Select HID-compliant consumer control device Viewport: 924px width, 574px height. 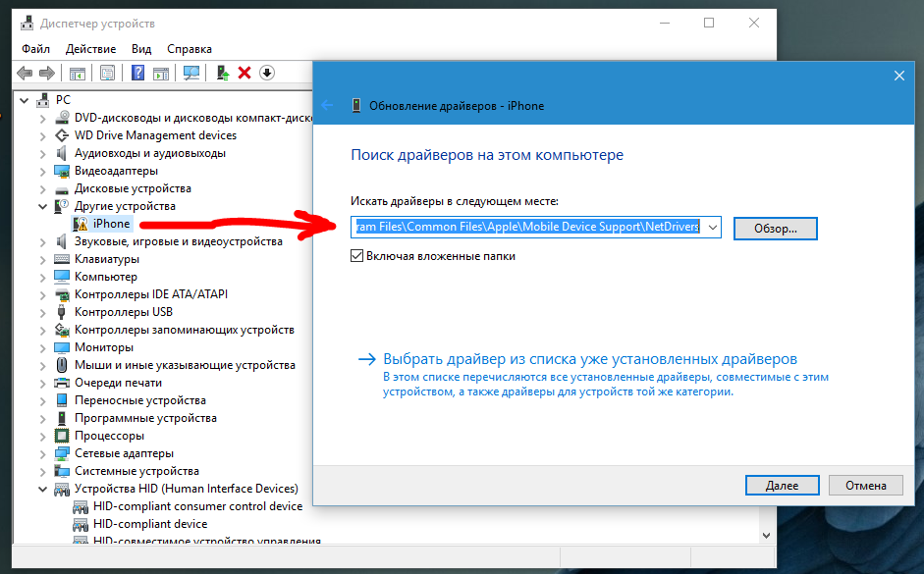coord(197,506)
